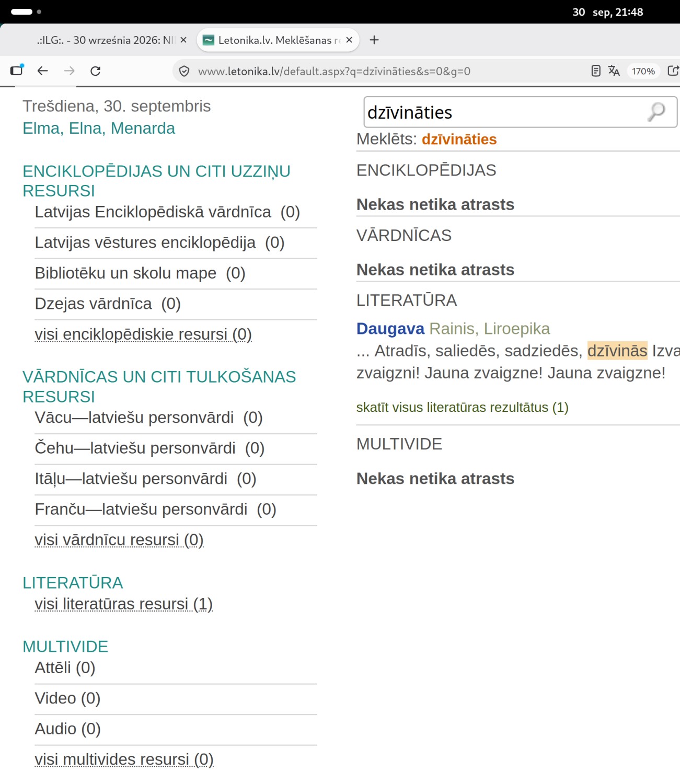Viewport: 680px width, 784px height.
Task: Open Dzejas vārdnīca results
Action: point(108,304)
